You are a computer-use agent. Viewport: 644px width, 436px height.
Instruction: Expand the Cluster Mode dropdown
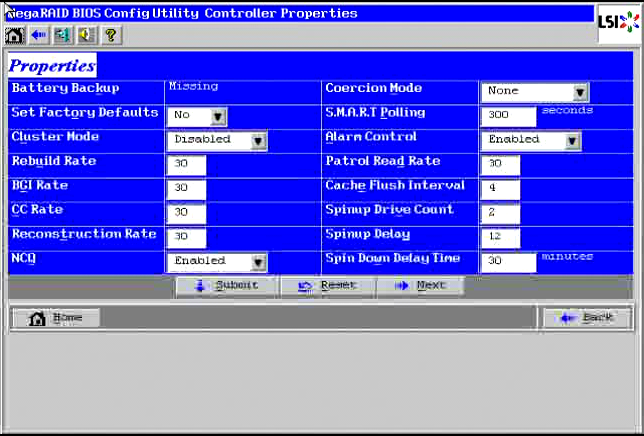(258, 140)
